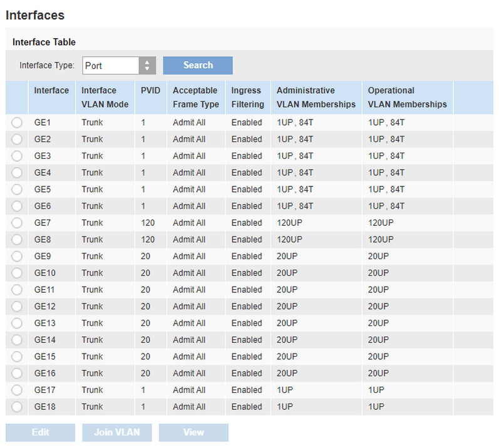Mark the GE16 radio button
This screenshot has width=499, height=448.
[17, 374]
